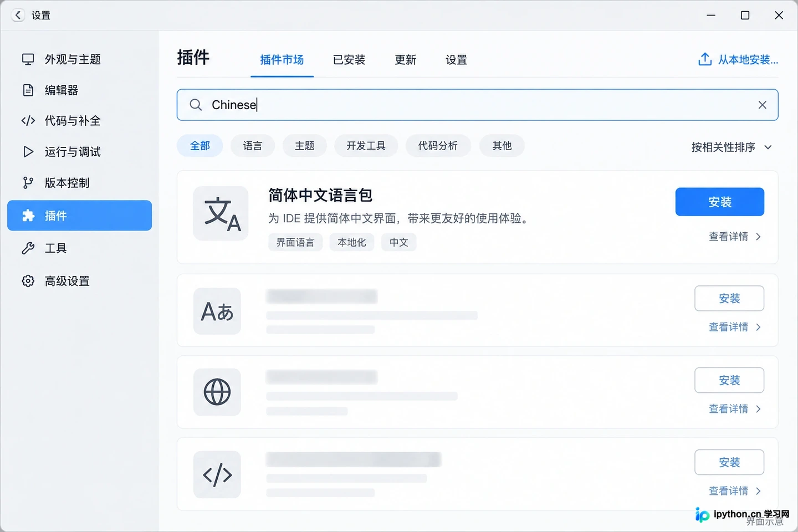View details of the globe icon plugin
Viewport: 798px width, 532px height.
(734, 409)
